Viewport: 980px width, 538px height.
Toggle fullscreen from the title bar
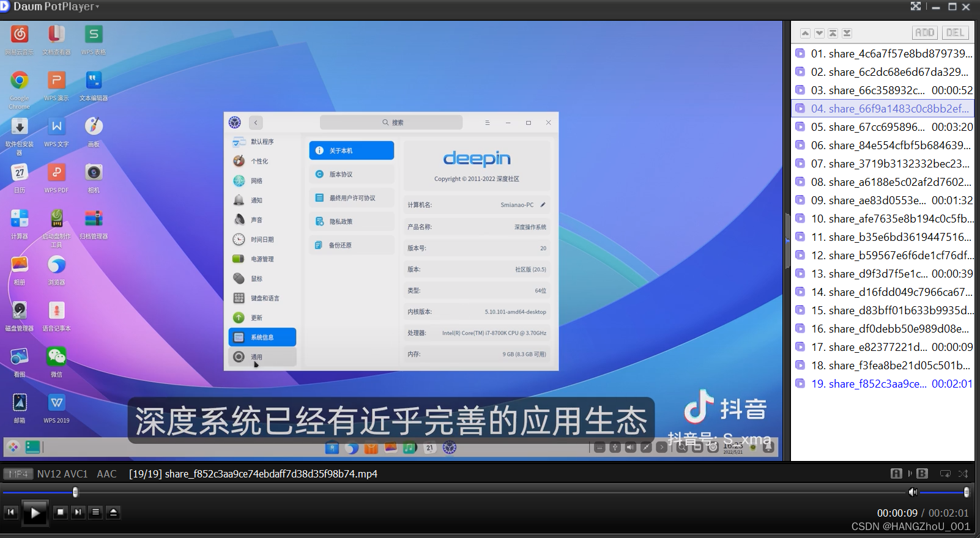pyautogui.click(x=916, y=6)
